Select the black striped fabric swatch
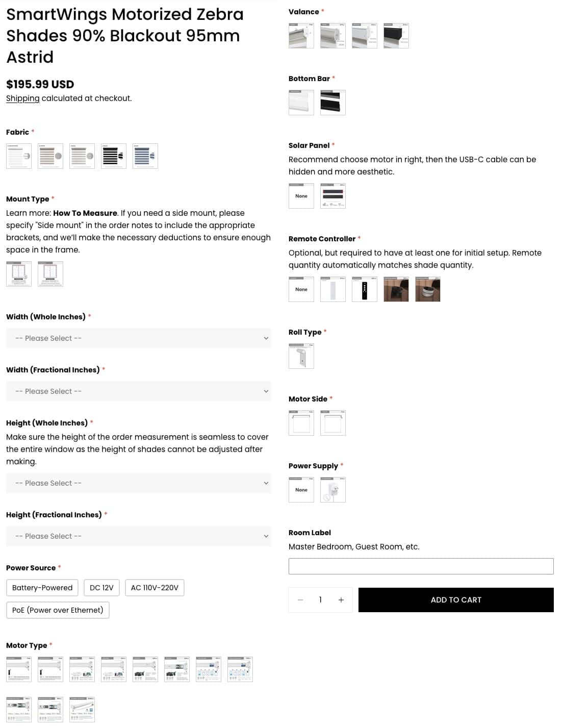The height and width of the screenshot is (728, 564). click(x=113, y=156)
